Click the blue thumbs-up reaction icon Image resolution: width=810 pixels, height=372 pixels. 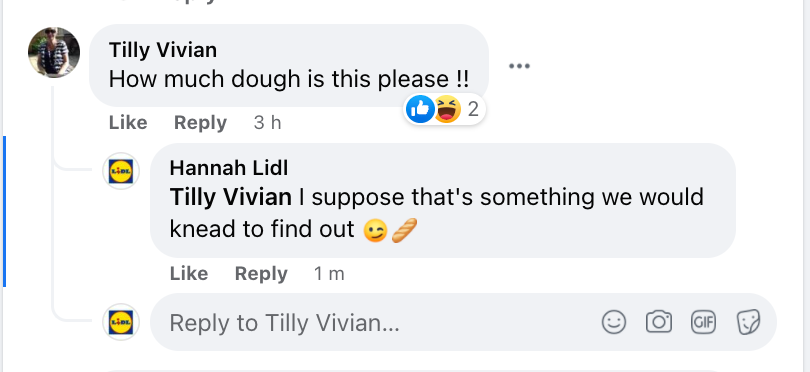click(420, 109)
